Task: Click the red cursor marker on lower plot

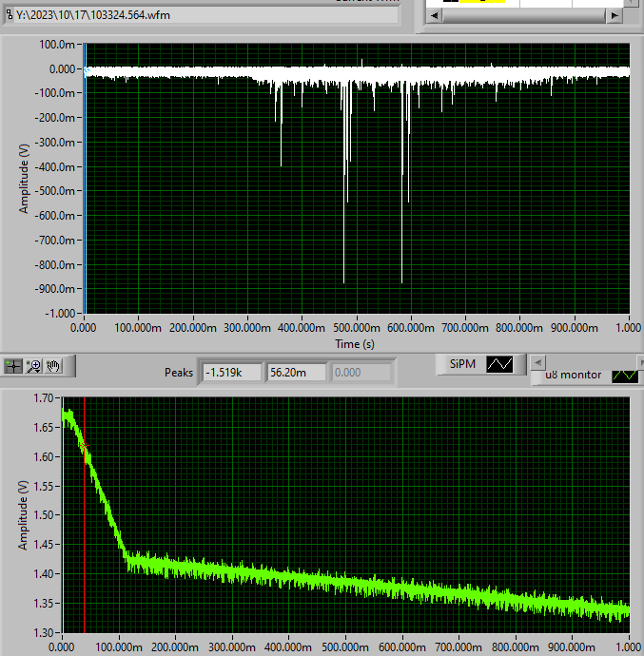Action: [x=84, y=446]
